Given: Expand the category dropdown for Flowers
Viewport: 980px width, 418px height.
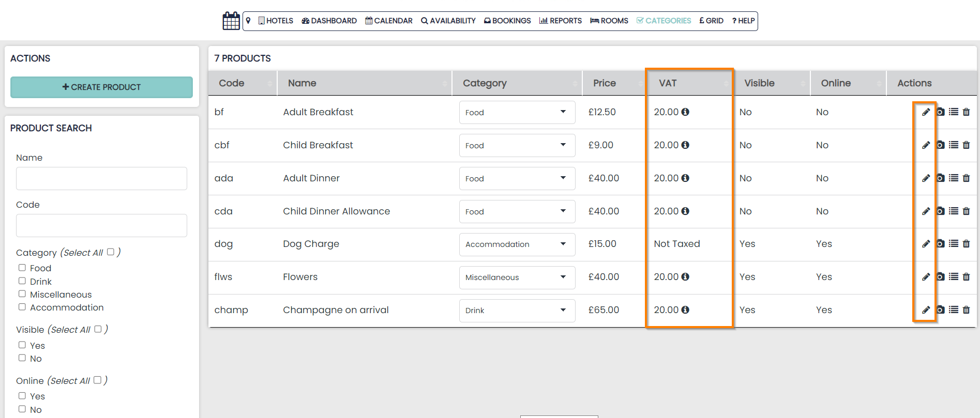Looking at the screenshot, I should point(517,277).
